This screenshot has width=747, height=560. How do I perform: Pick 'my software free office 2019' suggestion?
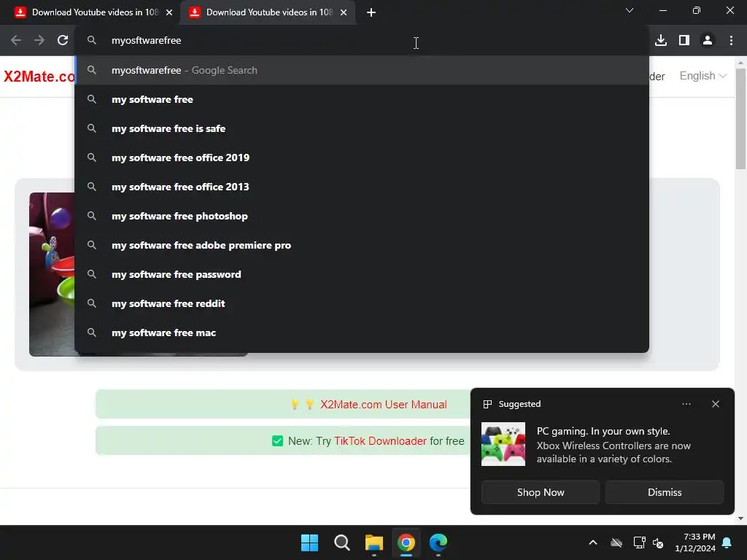(362, 157)
